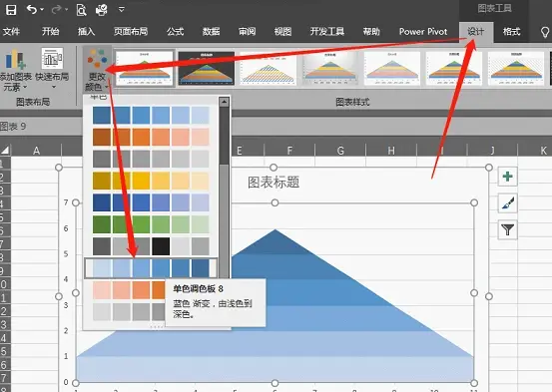Image resolution: width=552 pixels, height=392 pixels.
Task: Apply the first white chart style thumbnail
Action: (x=145, y=68)
